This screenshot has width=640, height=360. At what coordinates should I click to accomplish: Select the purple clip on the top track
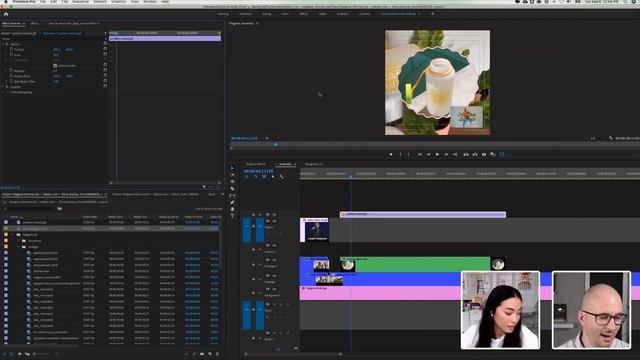423,214
